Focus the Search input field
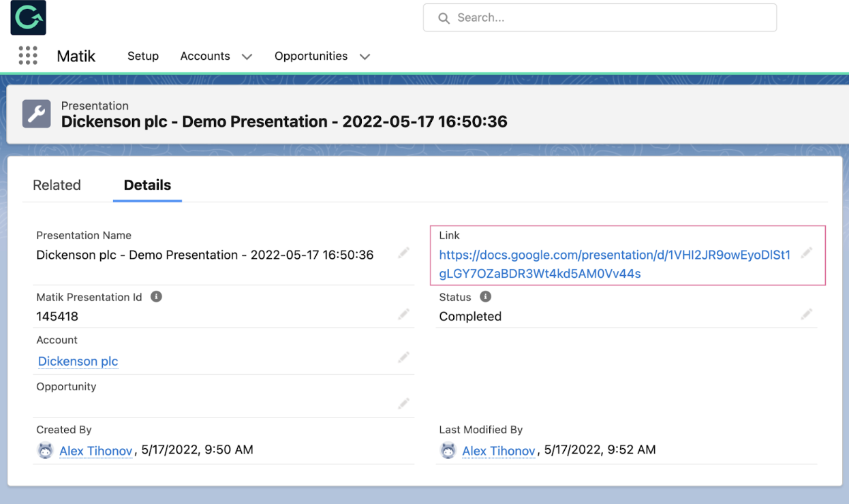The image size is (849, 504). click(x=600, y=18)
